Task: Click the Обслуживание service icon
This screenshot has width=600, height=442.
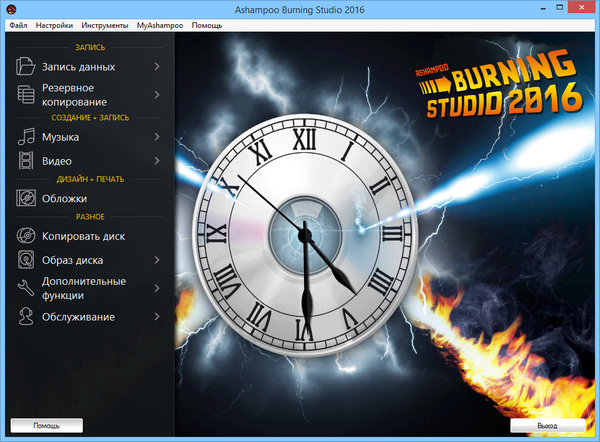Action: (26, 316)
